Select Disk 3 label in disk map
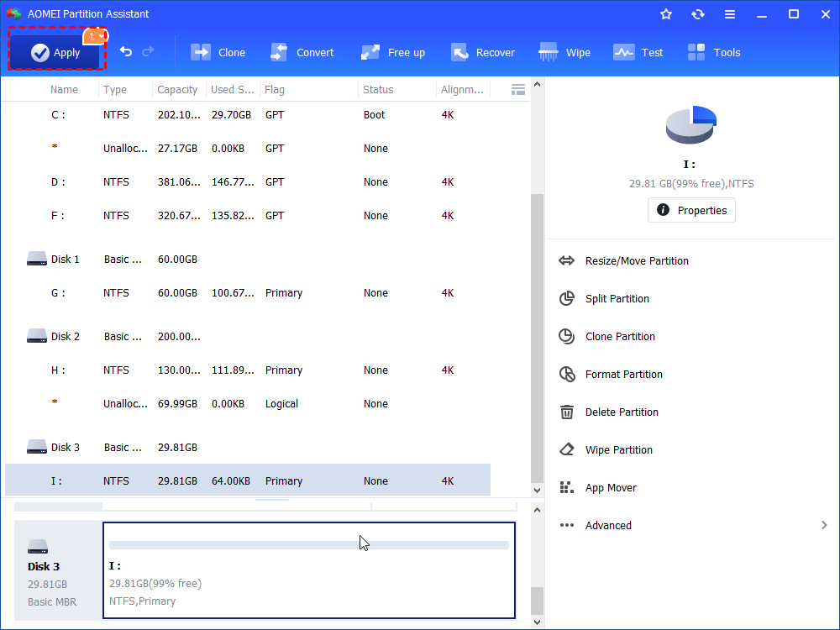The width and height of the screenshot is (840, 630). (x=44, y=566)
